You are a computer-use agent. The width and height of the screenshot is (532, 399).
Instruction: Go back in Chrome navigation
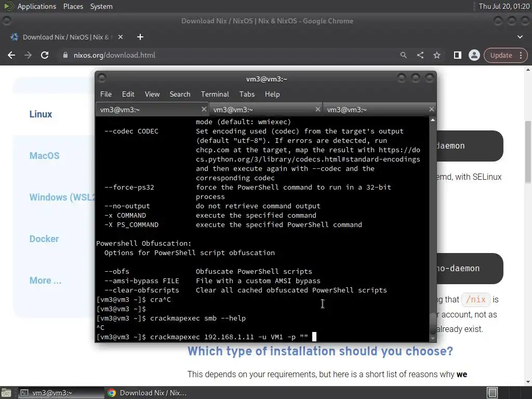pyautogui.click(x=11, y=55)
